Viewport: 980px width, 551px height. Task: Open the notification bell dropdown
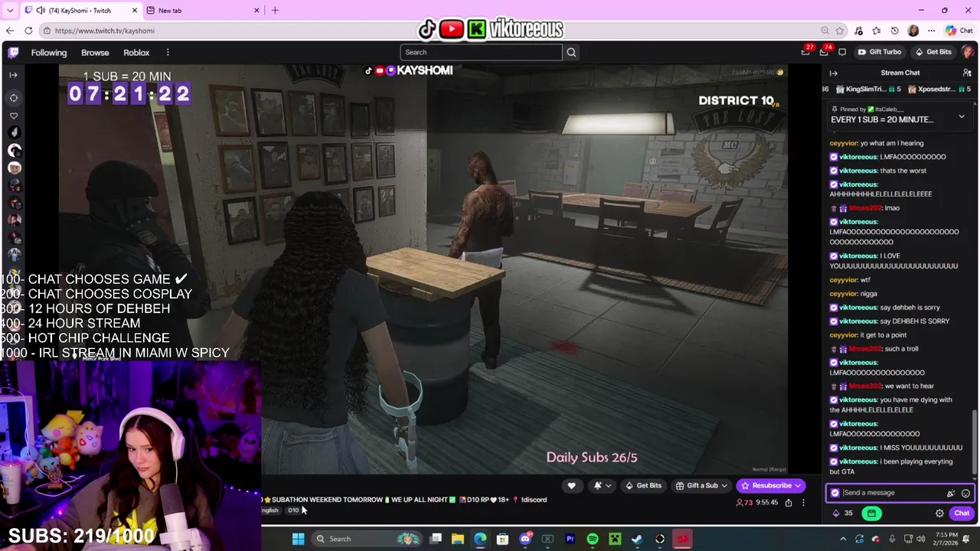click(603, 485)
